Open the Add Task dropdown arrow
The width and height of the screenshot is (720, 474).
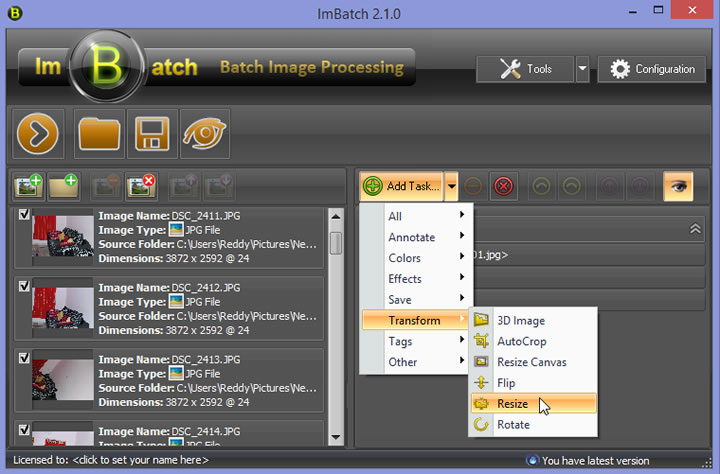[x=452, y=186]
